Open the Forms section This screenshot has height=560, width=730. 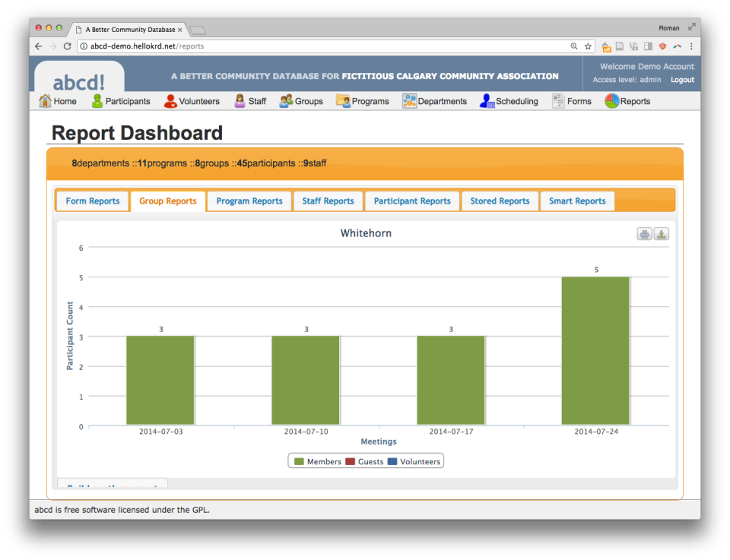pyautogui.click(x=572, y=101)
